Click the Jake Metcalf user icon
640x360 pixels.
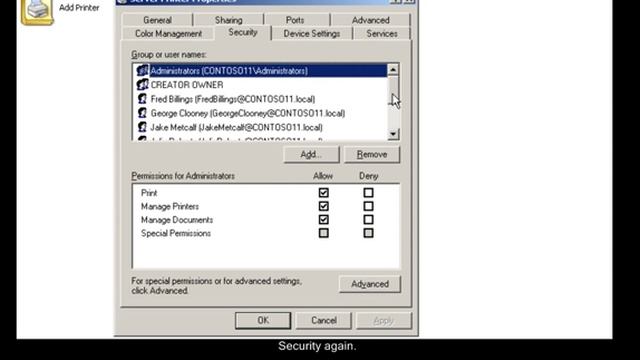142,127
